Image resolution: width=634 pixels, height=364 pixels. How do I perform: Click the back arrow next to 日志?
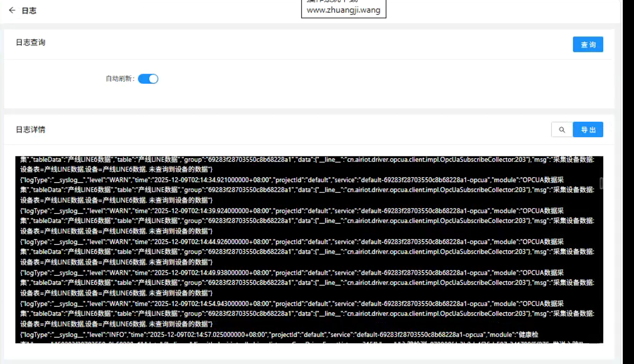point(12,10)
